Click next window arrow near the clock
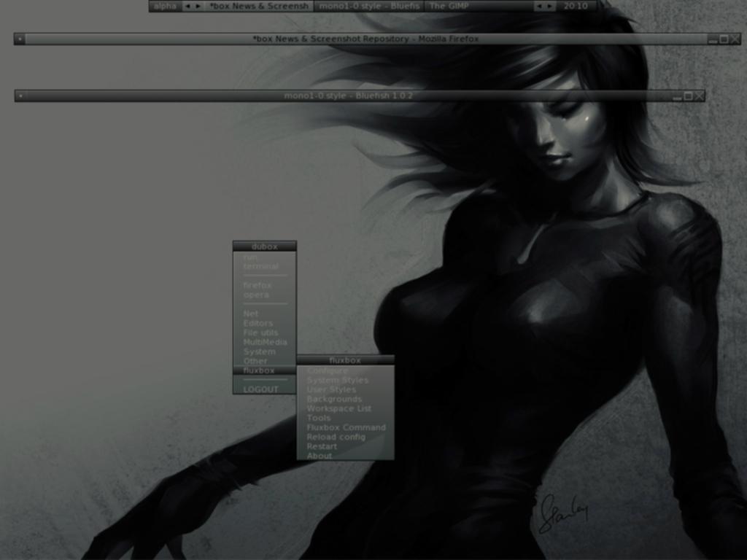The image size is (747, 560). (550, 6)
